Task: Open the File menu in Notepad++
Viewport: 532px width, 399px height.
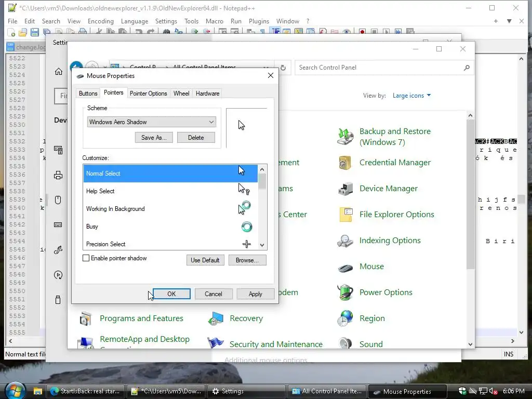Action: coord(12,21)
